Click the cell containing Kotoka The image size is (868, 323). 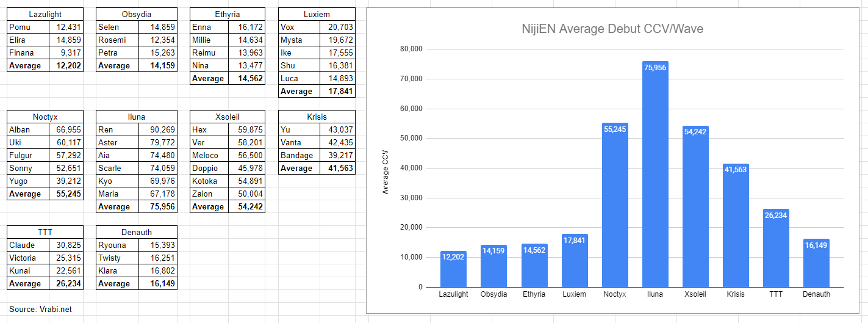pos(210,181)
